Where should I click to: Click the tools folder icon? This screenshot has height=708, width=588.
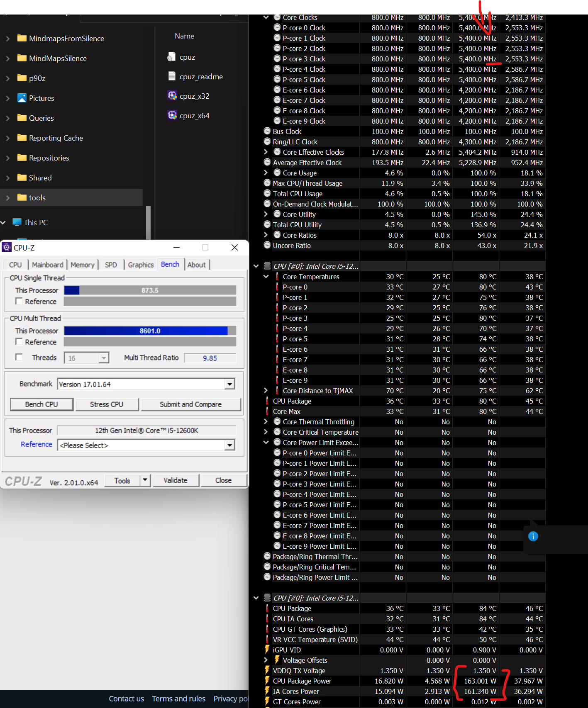pos(22,197)
